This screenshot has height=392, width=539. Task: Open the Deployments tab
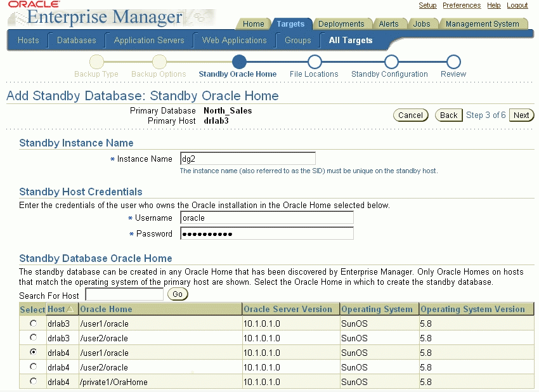coord(341,24)
